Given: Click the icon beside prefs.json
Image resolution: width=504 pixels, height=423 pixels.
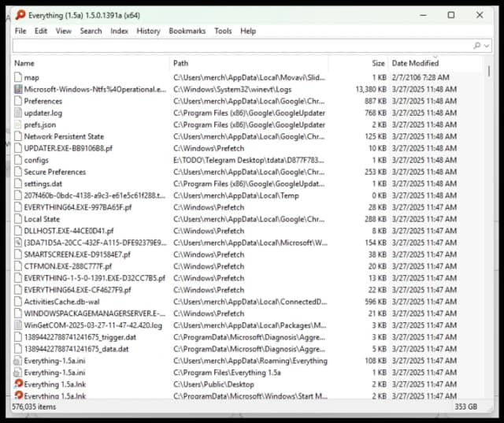Looking at the screenshot, I should pyautogui.click(x=18, y=124).
